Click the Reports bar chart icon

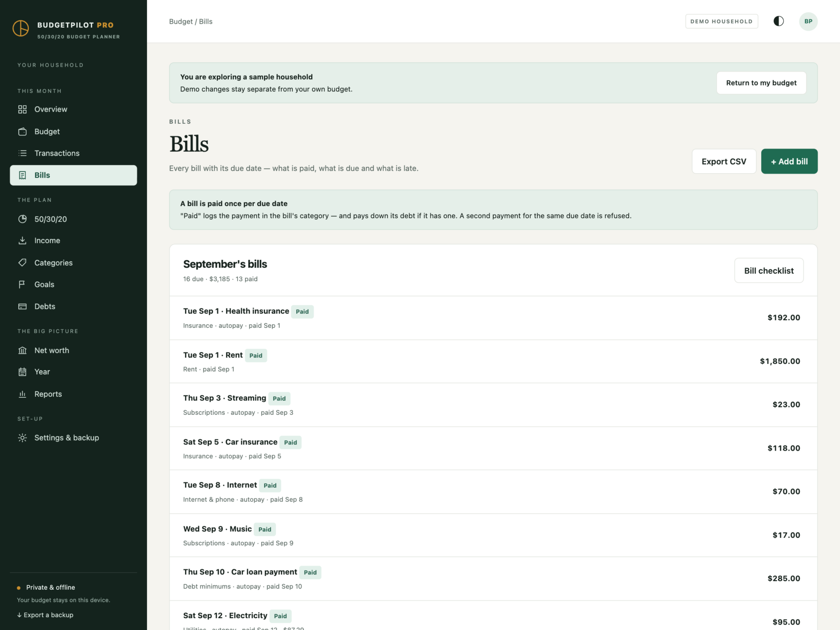tap(22, 394)
